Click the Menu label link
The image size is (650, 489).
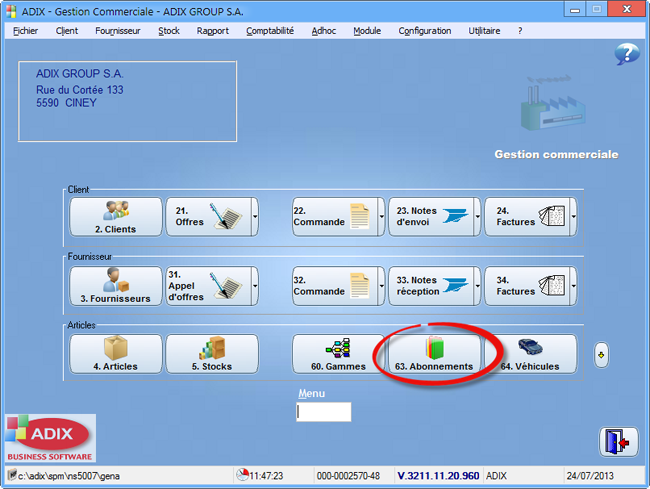[311, 393]
